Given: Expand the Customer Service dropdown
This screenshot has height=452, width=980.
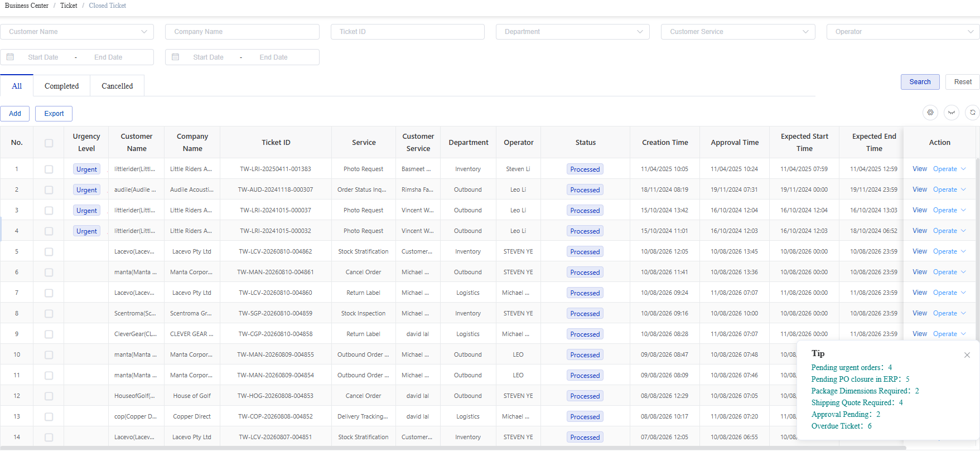Looking at the screenshot, I should tap(738, 32).
